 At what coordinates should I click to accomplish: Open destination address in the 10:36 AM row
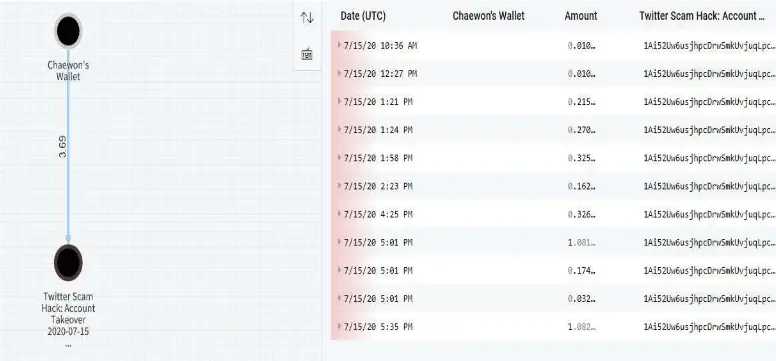pyautogui.click(x=708, y=46)
